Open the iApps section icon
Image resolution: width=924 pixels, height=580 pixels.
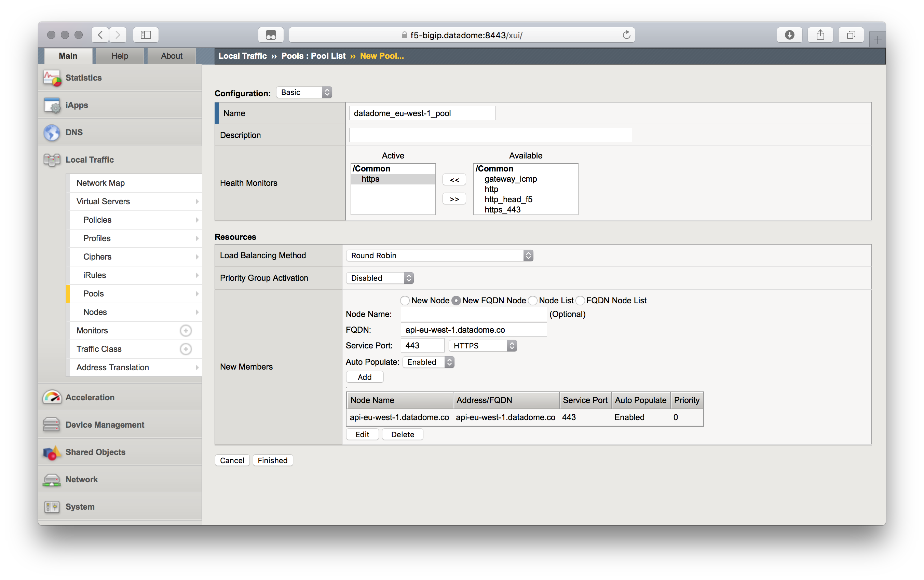tap(52, 105)
